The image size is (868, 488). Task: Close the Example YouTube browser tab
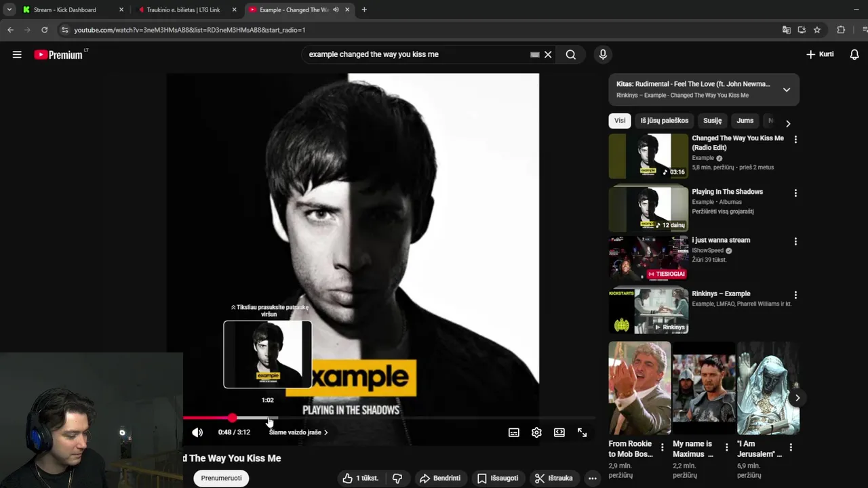[348, 9]
